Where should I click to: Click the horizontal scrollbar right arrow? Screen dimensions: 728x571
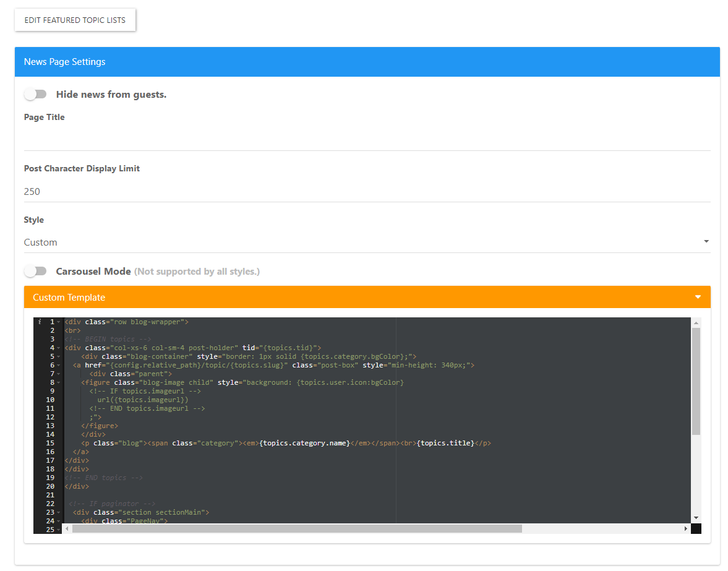685,529
